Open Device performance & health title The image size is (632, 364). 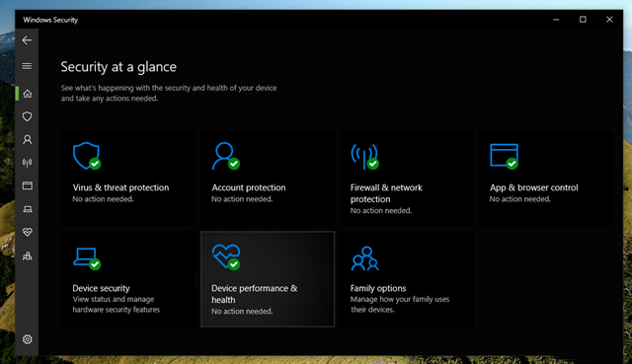pos(255,294)
